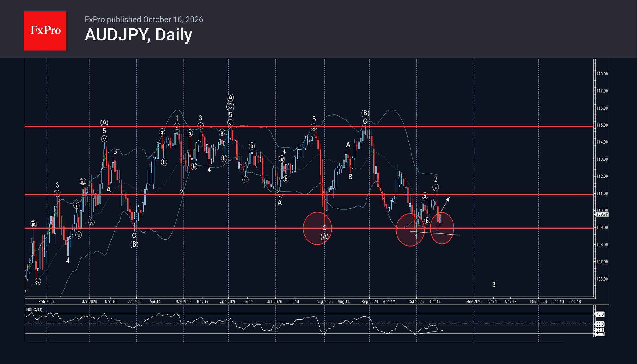Click the Dec-18 date label
This screenshot has width=637, height=364.
575,302
